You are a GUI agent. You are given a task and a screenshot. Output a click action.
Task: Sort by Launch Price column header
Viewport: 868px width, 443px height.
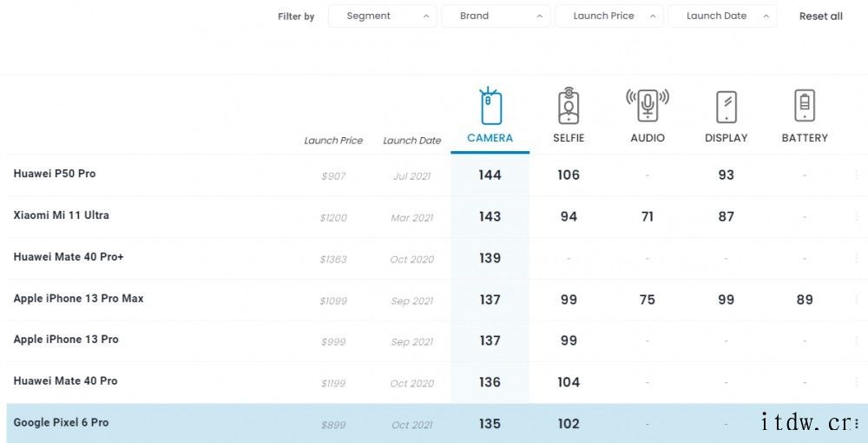[333, 141]
